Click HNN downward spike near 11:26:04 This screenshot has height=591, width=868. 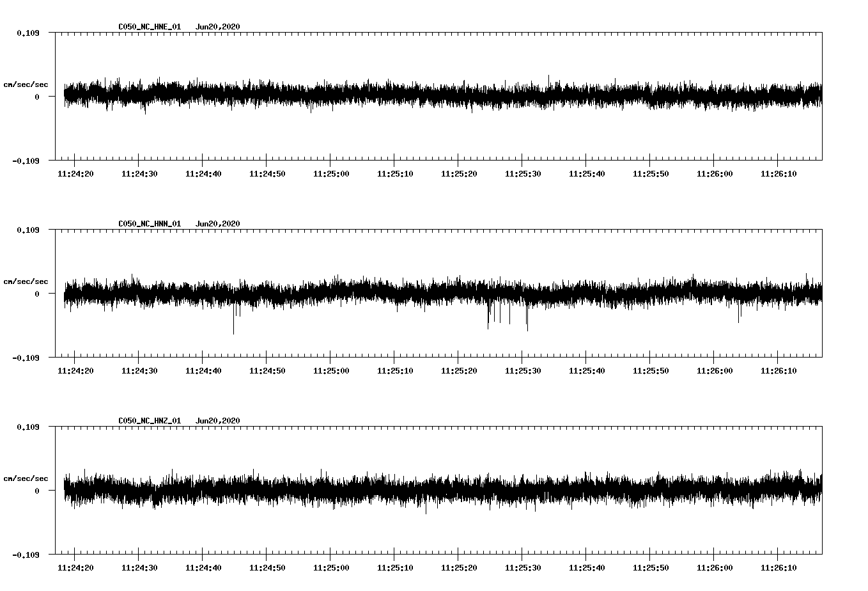(739, 313)
